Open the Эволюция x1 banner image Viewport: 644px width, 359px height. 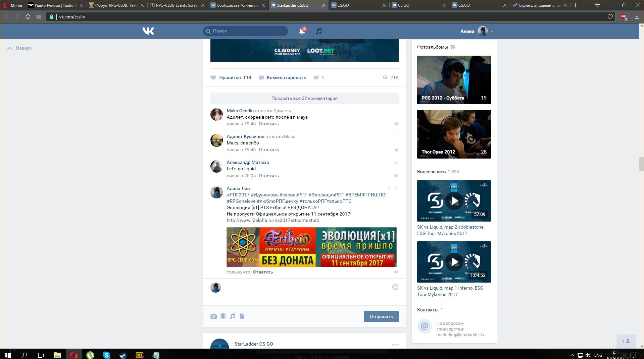click(x=311, y=247)
